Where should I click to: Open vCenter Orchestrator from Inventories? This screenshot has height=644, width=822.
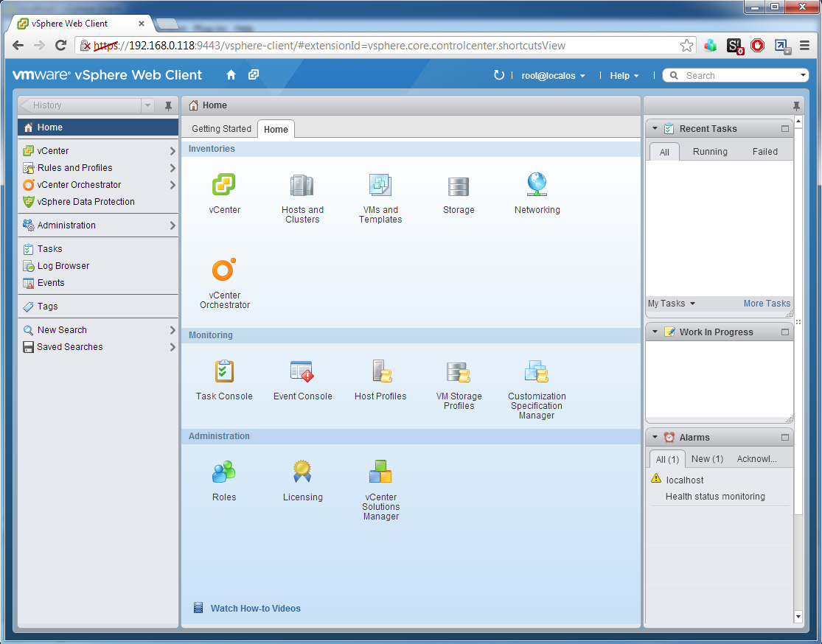pyautogui.click(x=224, y=270)
